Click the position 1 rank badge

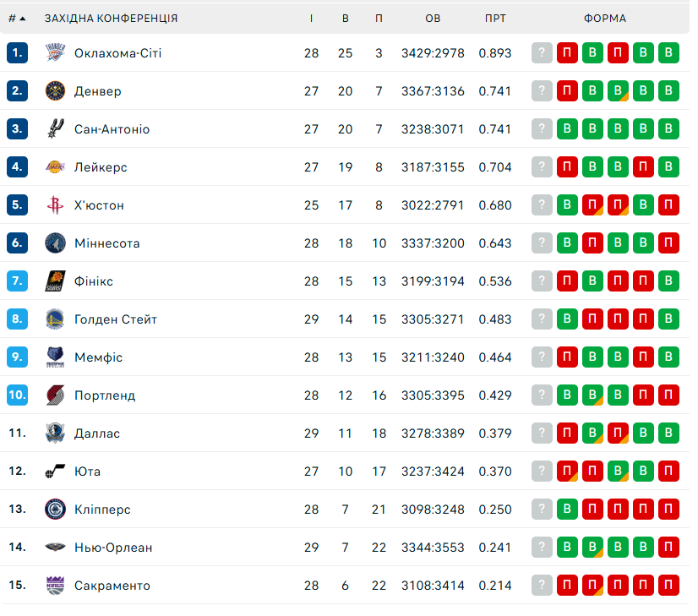pyautogui.click(x=17, y=53)
